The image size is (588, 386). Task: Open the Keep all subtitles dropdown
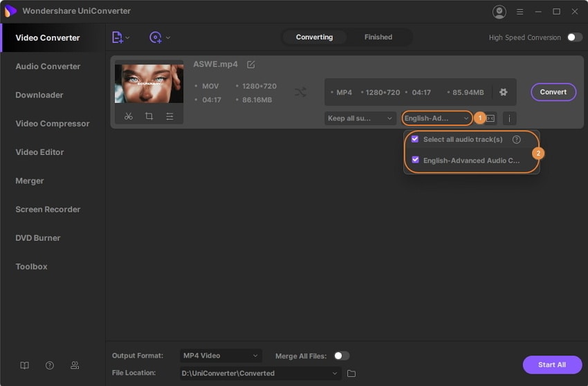pos(360,118)
